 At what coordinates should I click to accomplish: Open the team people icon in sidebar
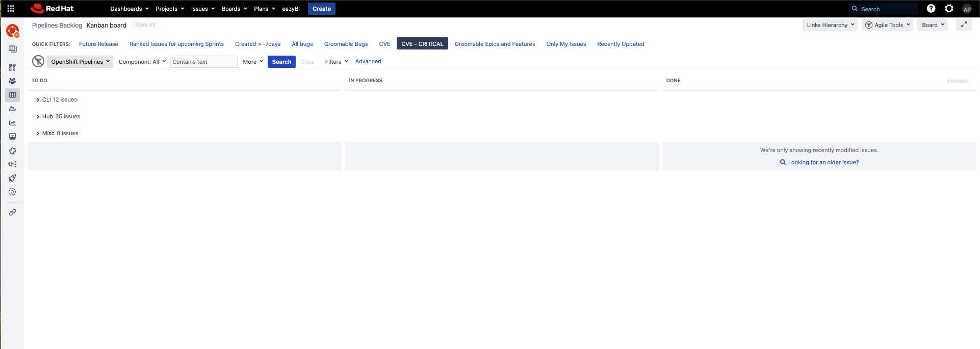[x=13, y=81]
